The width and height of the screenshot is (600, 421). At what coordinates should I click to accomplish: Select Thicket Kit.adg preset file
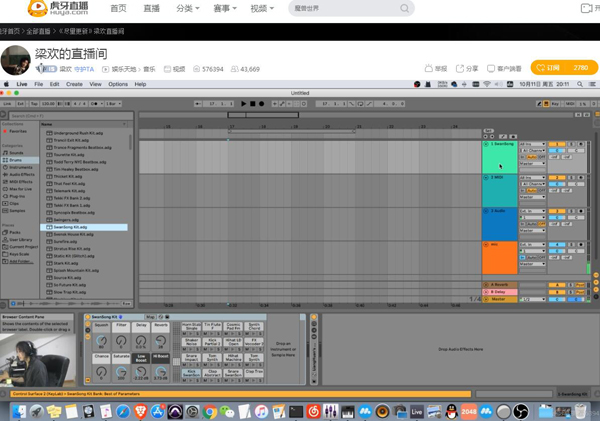[x=68, y=176]
